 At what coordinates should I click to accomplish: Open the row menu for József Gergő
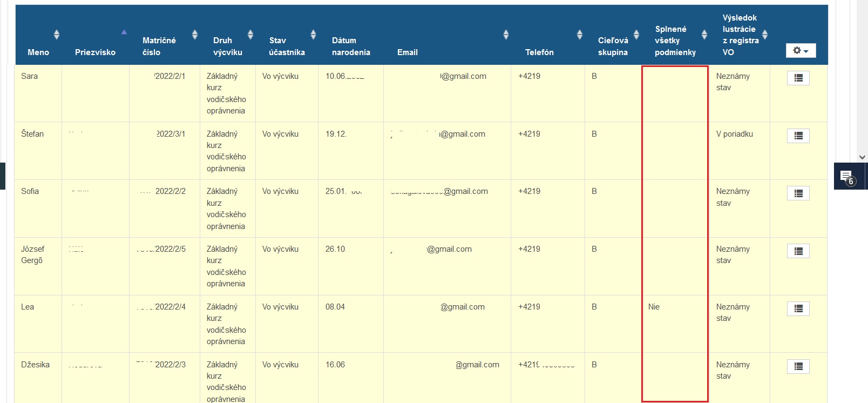[798, 251]
